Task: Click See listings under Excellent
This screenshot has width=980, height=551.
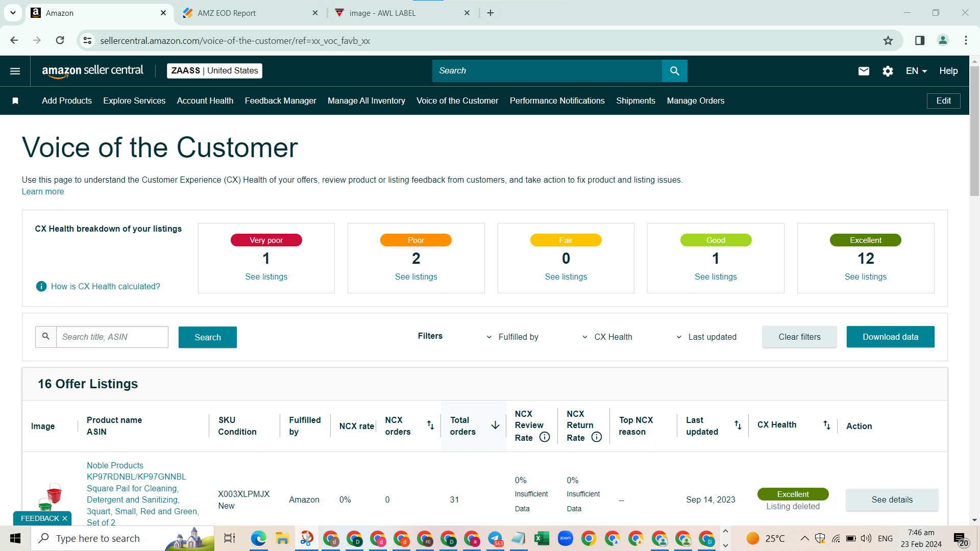Action: (866, 277)
